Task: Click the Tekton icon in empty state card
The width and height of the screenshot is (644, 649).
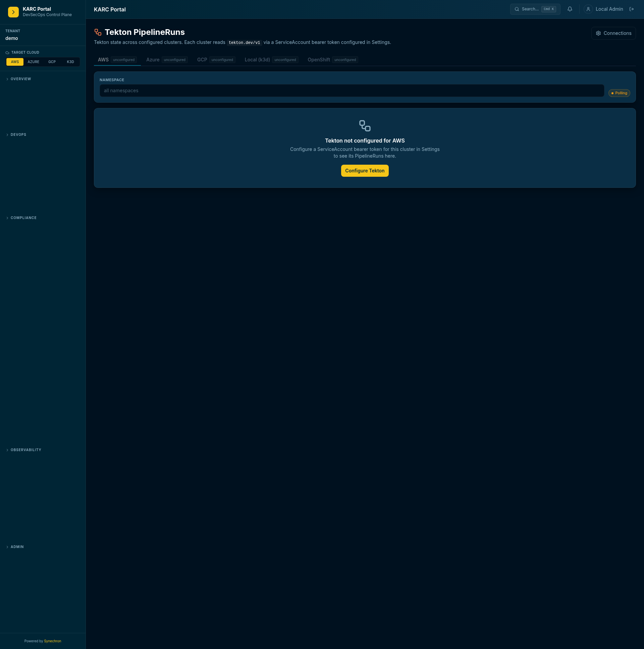Action: (365, 126)
